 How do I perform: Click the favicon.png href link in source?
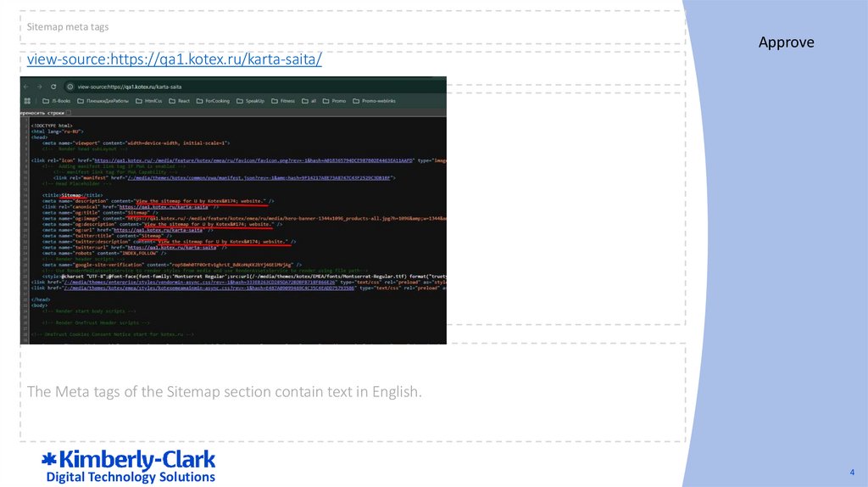(x=253, y=160)
